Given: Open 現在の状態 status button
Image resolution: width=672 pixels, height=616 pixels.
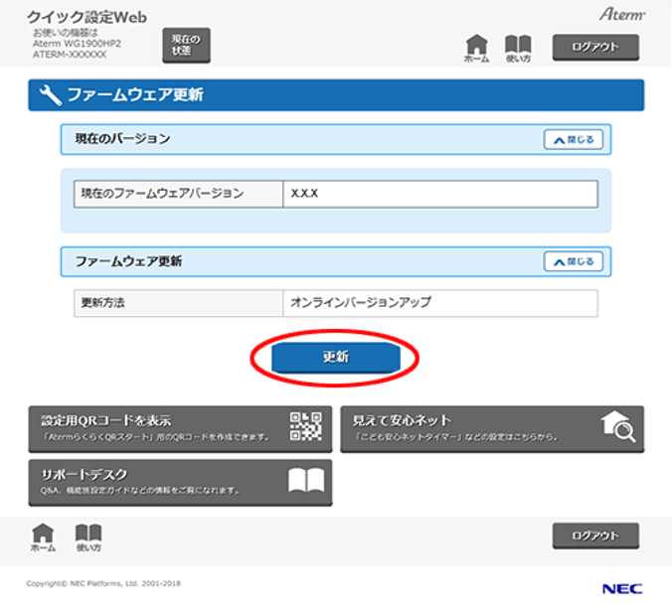Looking at the screenshot, I should 186,44.
